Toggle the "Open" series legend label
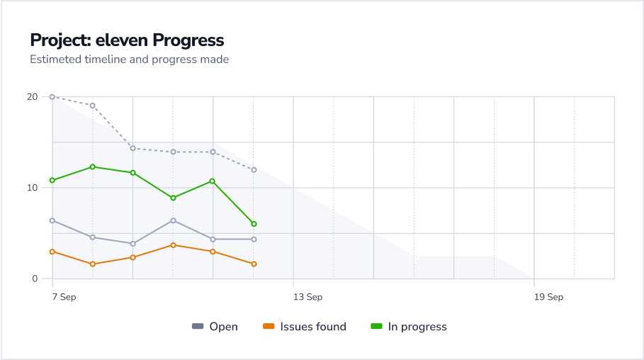 coord(223,327)
